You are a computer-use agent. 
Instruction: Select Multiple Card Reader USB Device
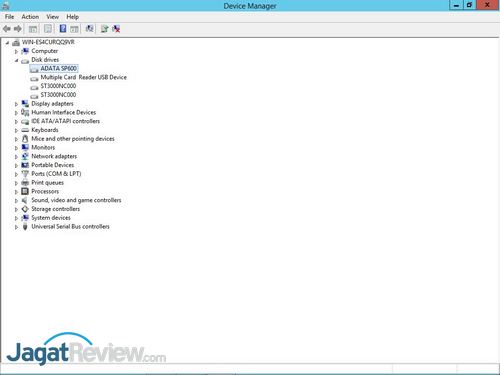pos(83,77)
